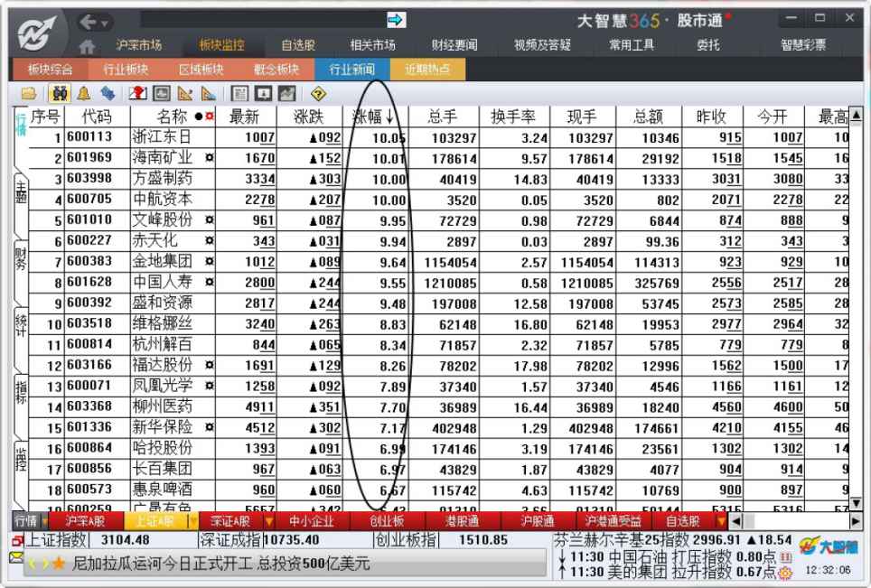This screenshot has width=871, height=588.
Task: Select the 中小企业 bottom tab
Action: (312, 521)
